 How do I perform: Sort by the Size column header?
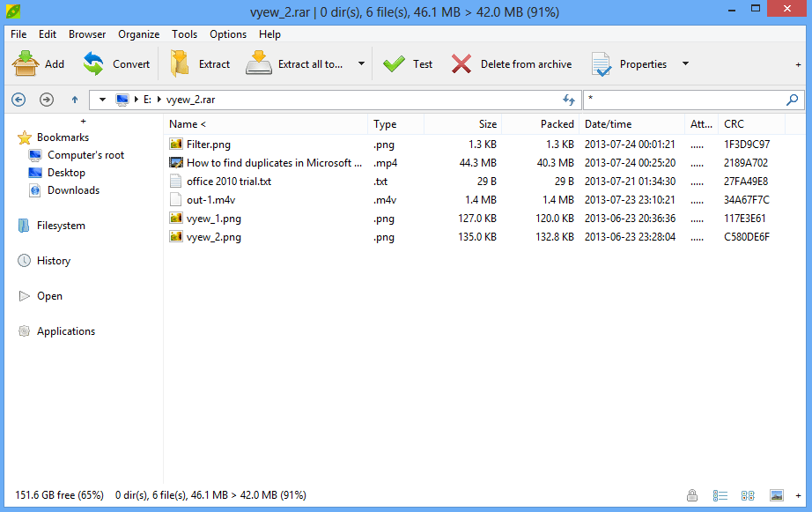click(x=463, y=124)
